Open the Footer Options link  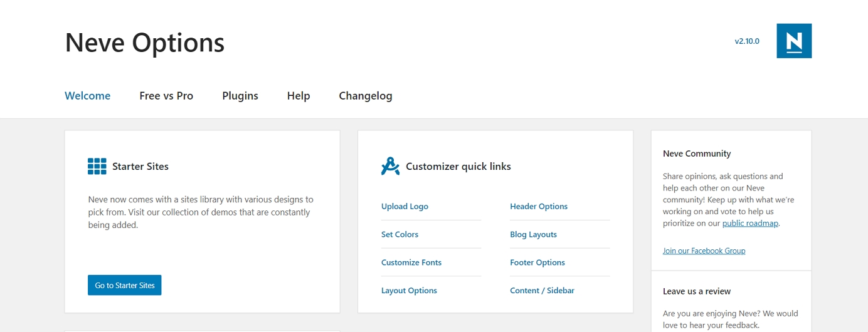[537, 262]
